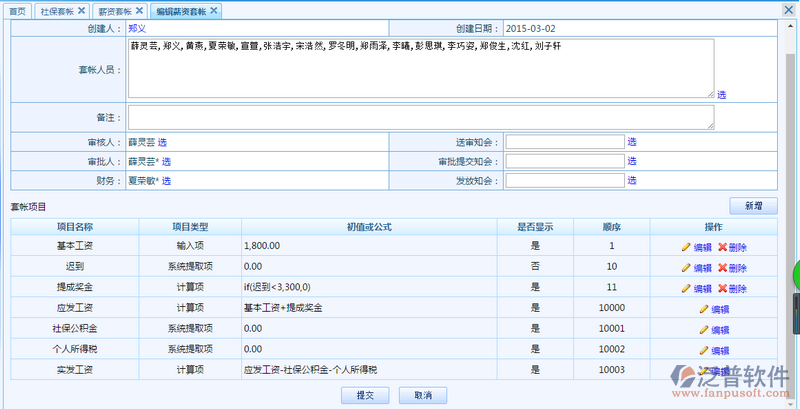Click 选 link next to 审批人

tap(166, 162)
